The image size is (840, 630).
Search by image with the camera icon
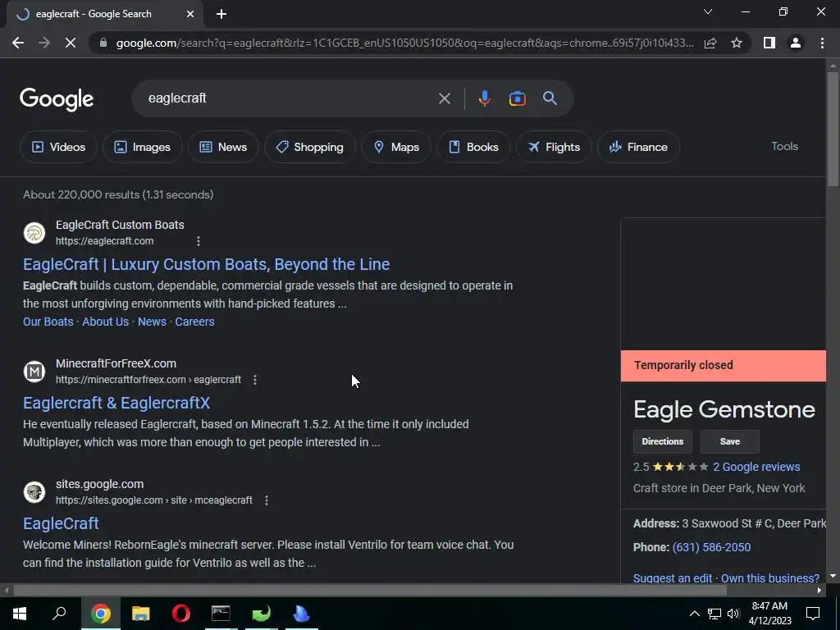517,98
